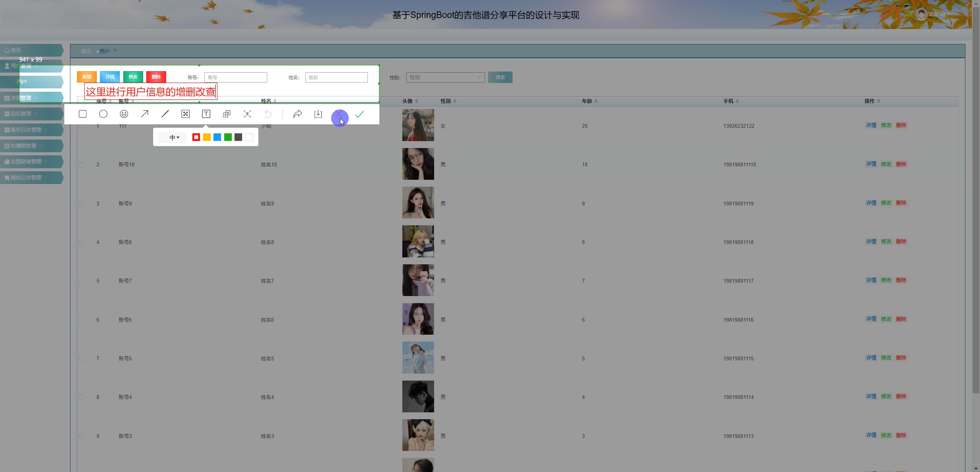The image size is (980, 472).
Task: Click the 详情 link for row 账号9
Action: coord(871,203)
